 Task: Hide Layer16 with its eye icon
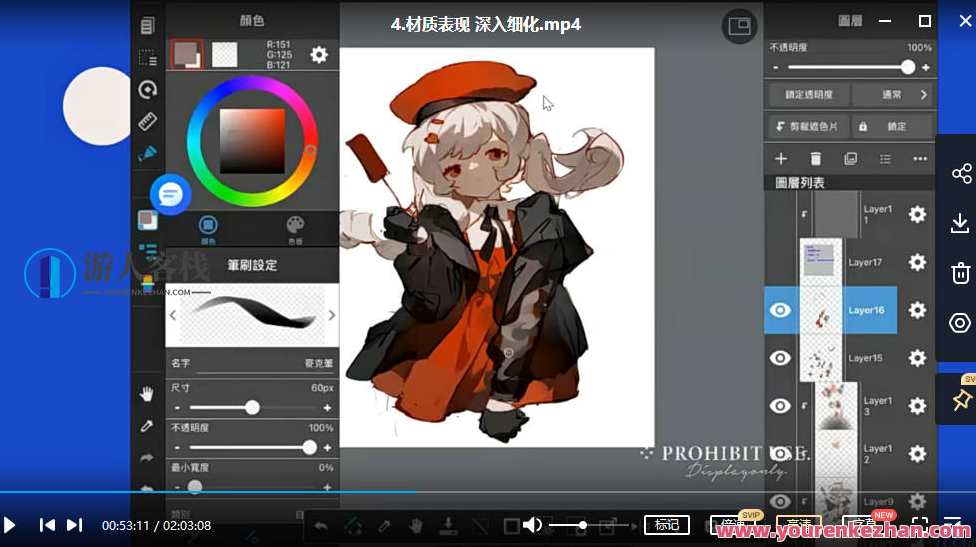coord(780,311)
